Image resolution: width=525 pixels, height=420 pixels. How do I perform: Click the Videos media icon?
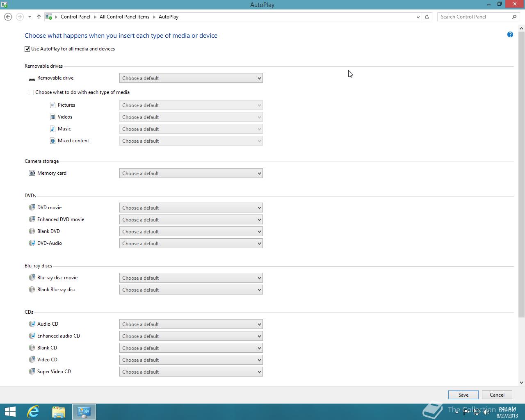[x=52, y=117]
